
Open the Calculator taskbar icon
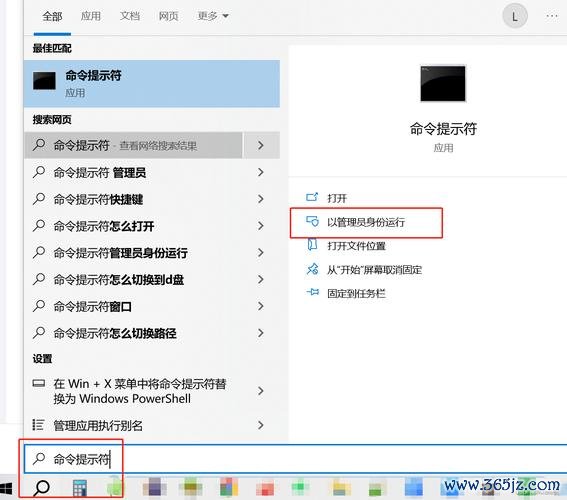[x=79, y=487]
